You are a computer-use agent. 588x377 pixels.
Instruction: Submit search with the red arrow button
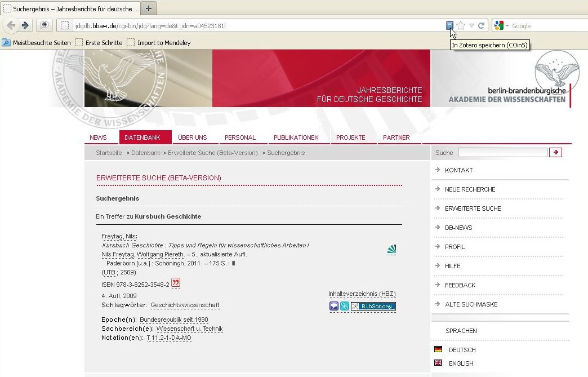click(x=555, y=152)
